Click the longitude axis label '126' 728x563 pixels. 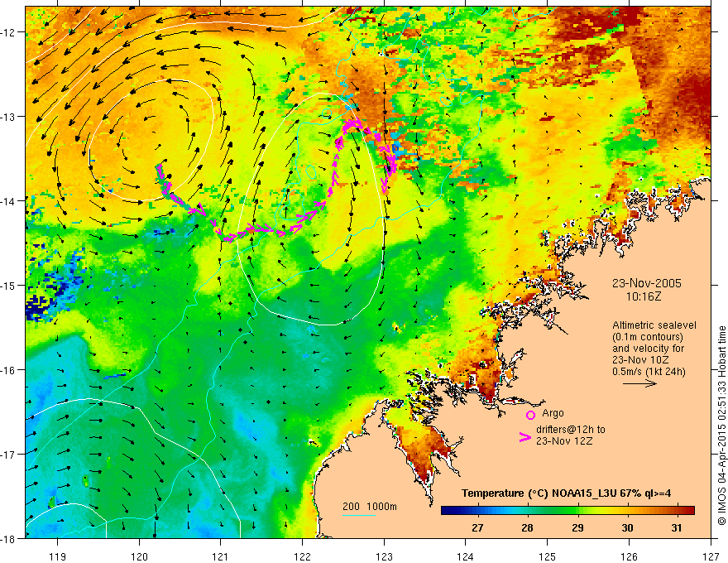[629, 556]
